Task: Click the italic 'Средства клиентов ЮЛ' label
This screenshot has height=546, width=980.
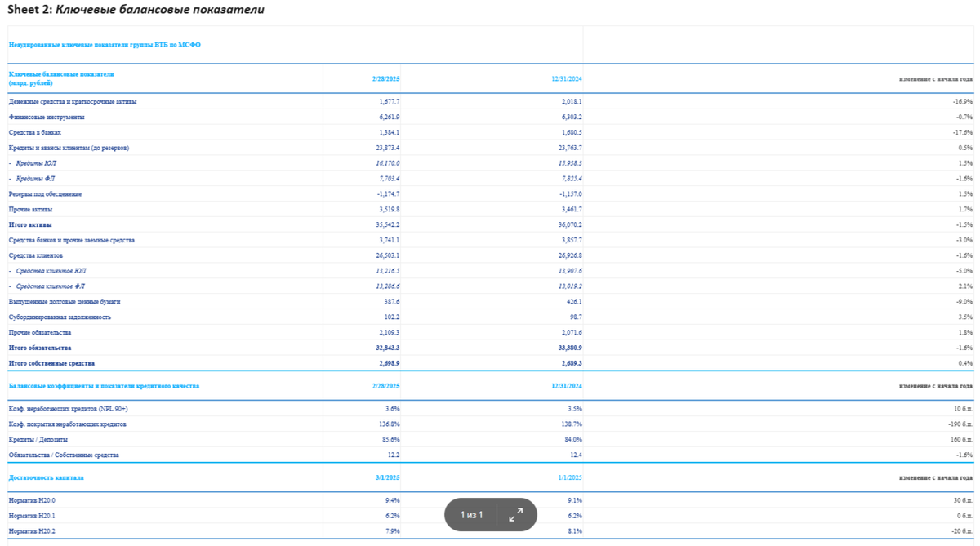Action: 51,271
